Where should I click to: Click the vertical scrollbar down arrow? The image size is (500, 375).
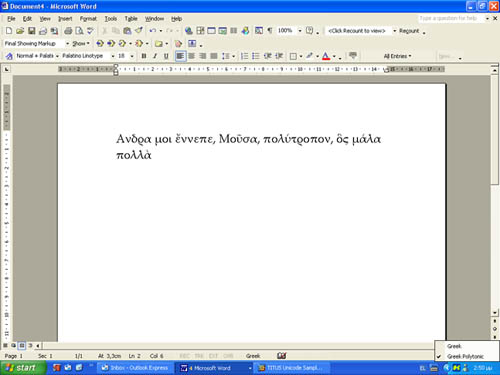pyautogui.click(x=495, y=313)
